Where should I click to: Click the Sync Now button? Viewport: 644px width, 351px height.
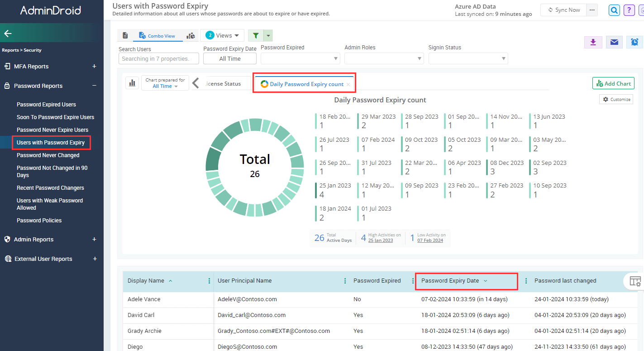(563, 10)
